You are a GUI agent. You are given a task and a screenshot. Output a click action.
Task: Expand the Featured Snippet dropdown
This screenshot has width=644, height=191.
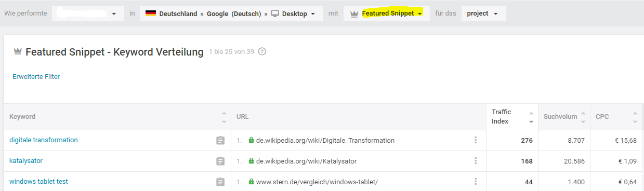coord(387,13)
